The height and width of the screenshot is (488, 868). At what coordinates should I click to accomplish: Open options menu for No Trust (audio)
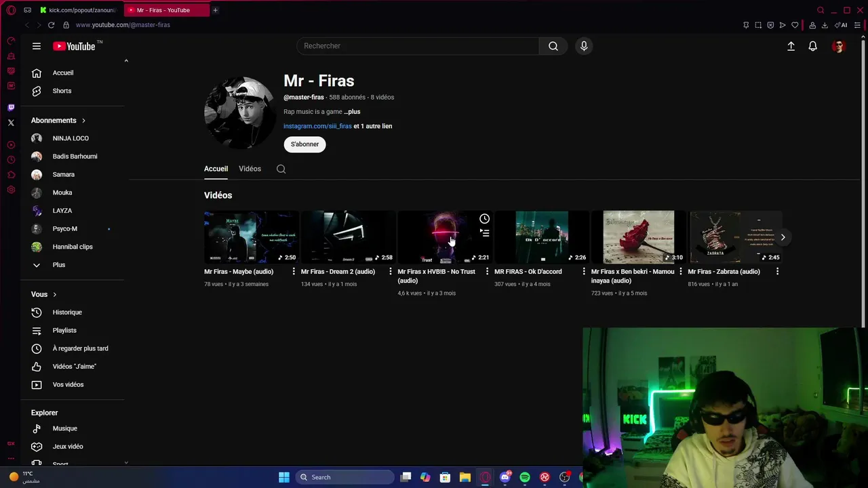[x=487, y=272]
